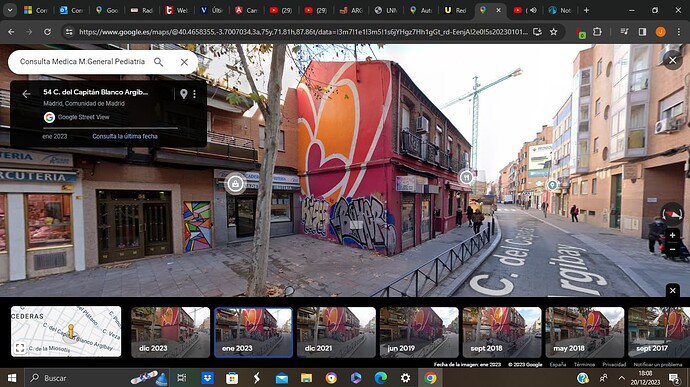Select the sept 2018 imagery thumbnail

pos(502,332)
